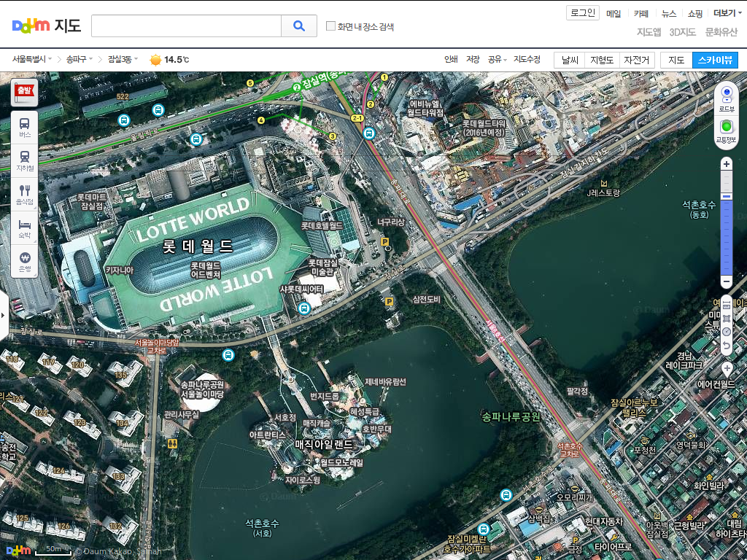Screen dimensions: 747x560
Task: Enable 화면 내 장소 검색 checkbox
Action: [x=330, y=26]
